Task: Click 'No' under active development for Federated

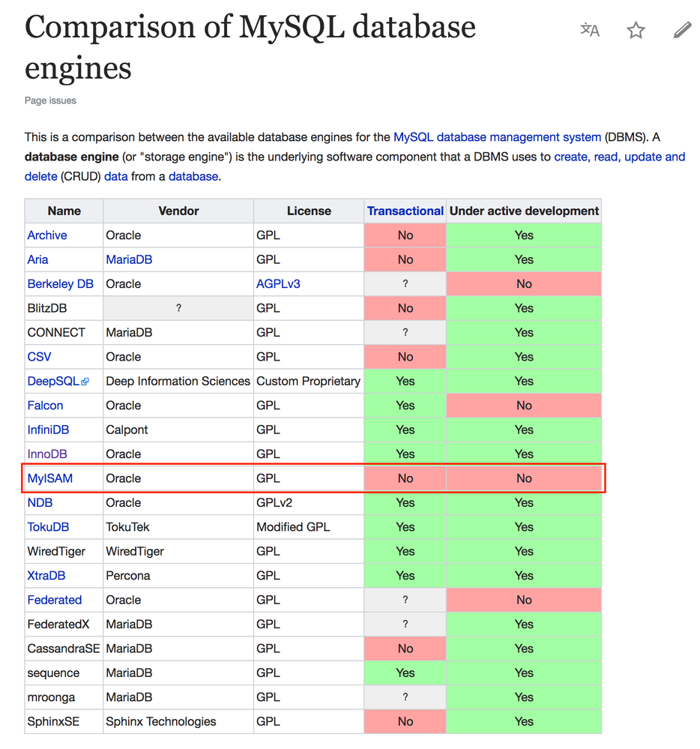Action: 524,600
